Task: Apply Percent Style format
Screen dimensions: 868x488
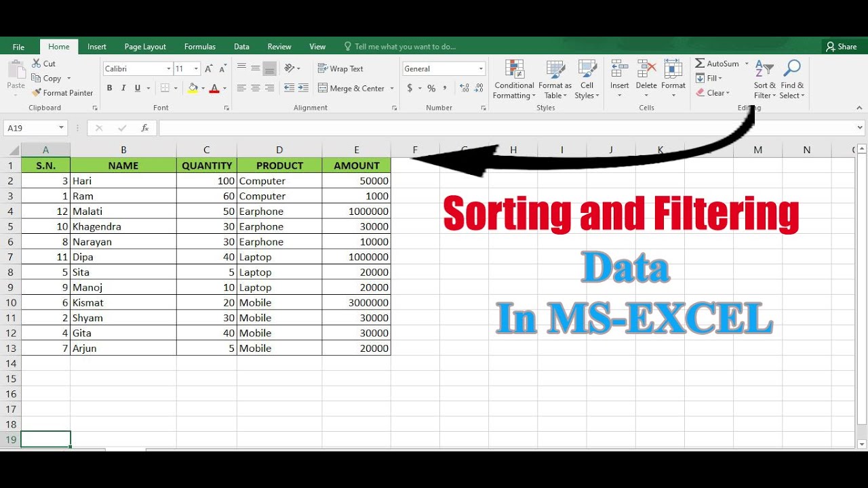Action: pos(431,88)
